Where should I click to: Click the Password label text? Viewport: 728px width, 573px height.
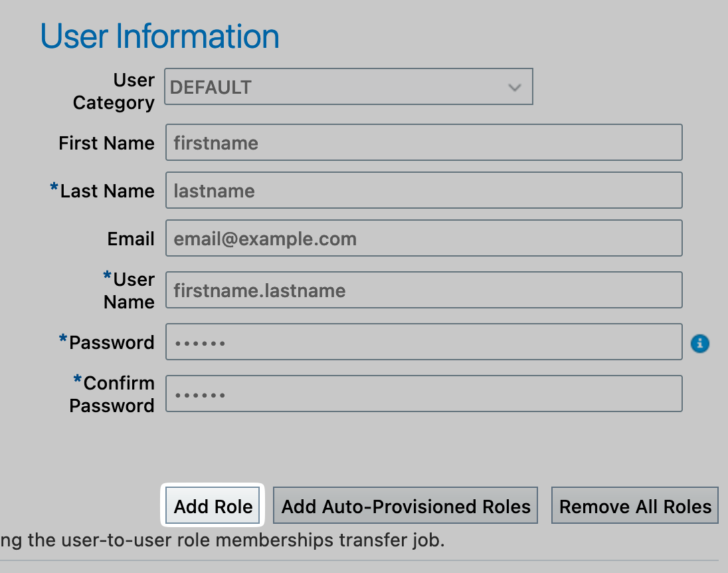point(112,342)
